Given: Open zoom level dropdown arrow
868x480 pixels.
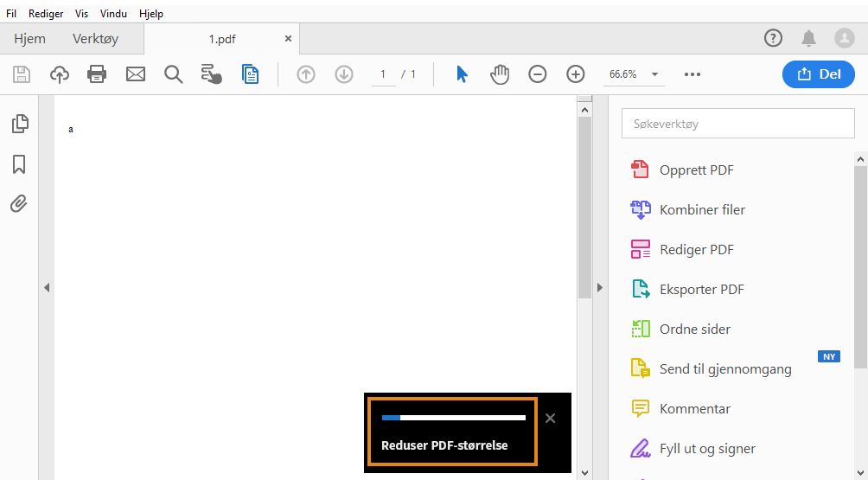Looking at the screenshot, I should pyautogui.click(x=654, y=74).
